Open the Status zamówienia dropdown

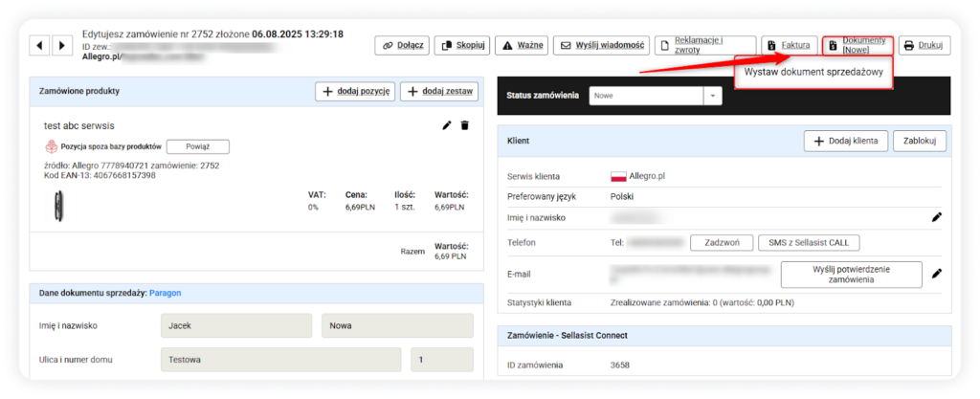(x=657, y=96)
